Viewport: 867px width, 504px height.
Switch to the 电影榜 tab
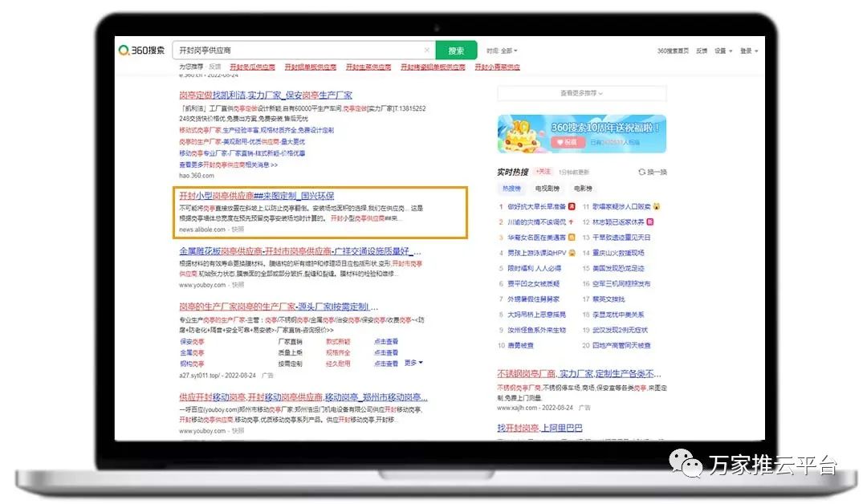click(x=584, y=189)
